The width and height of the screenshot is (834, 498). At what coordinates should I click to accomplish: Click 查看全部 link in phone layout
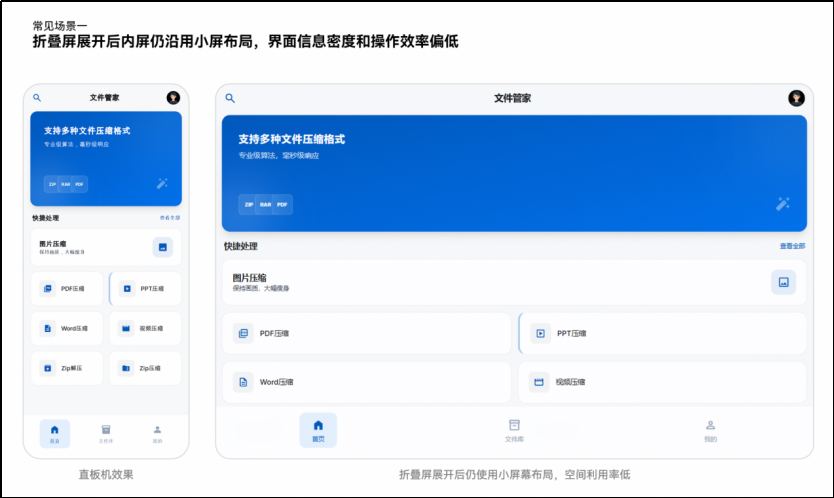170,218
